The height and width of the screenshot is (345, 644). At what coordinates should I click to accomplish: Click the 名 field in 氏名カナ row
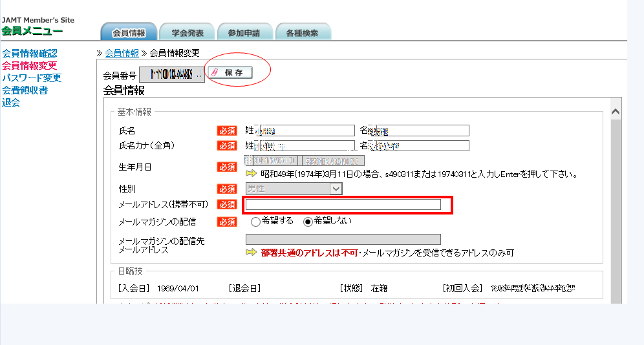(418, 145)
